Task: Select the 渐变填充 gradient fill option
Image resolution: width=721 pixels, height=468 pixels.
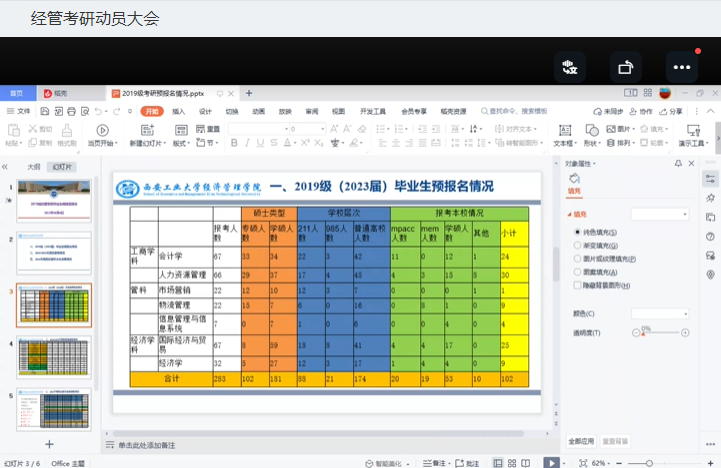Action: (578, 245)
